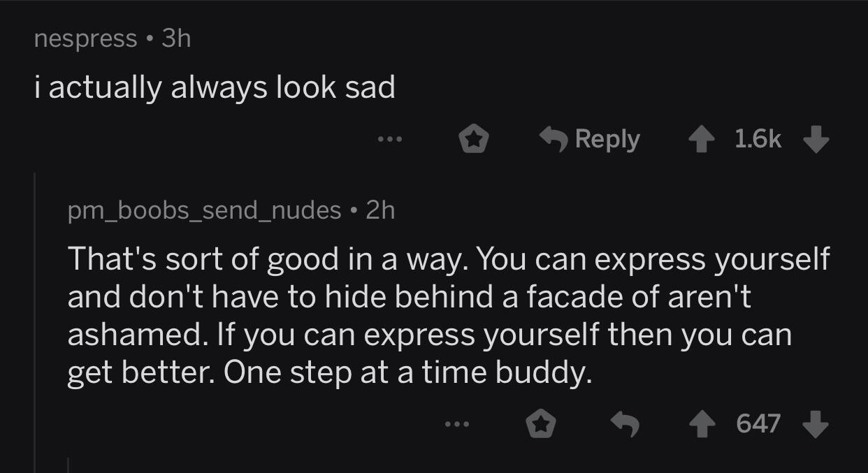Downvote nespress's comment
Viewport: 868px width, 473px height.
click(816, 140)
